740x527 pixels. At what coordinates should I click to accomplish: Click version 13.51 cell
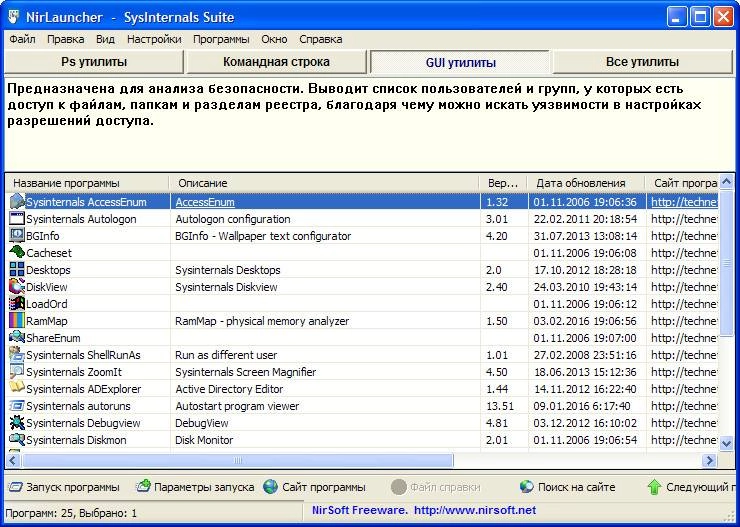pyautogui.click(x=500, y=406)
